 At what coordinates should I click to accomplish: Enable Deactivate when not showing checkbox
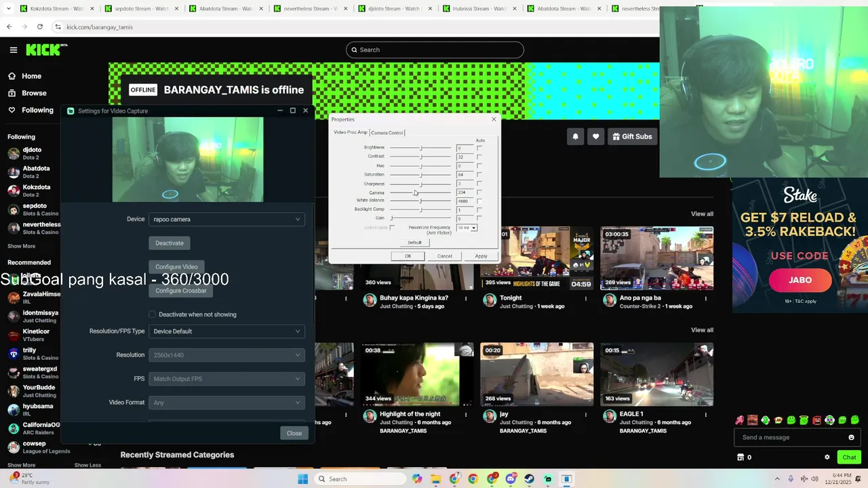[x=152, y=314]
